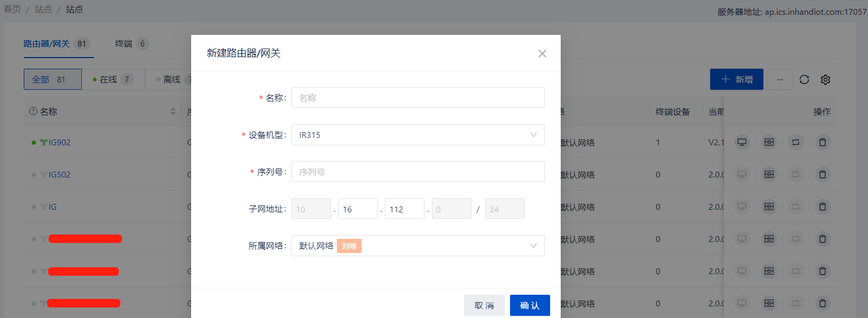Switch to the 终端 tab
The width and height of the screenshot is (868, 318).
click(124, 44)
